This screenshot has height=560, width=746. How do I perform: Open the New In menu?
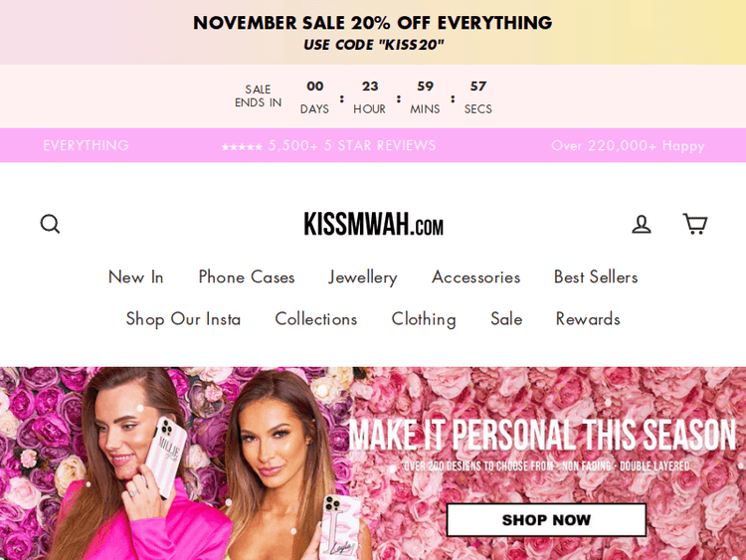coord(135,277)
